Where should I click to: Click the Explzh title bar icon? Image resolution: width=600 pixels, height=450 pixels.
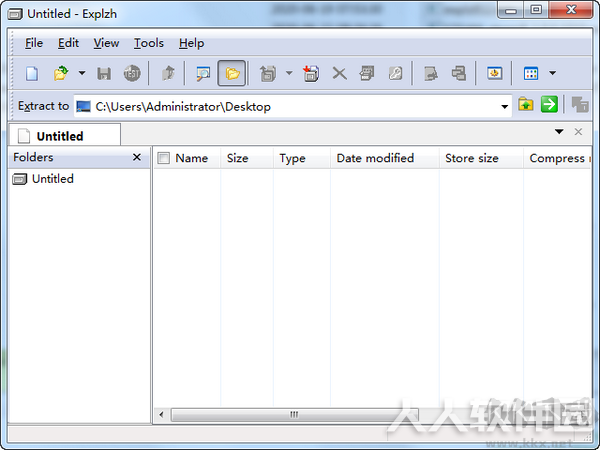[x=15, y=14]
